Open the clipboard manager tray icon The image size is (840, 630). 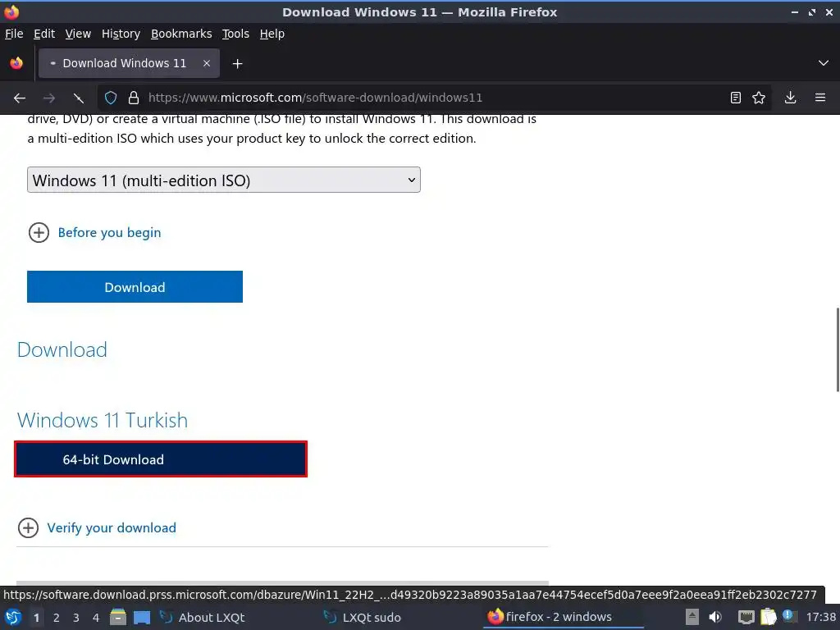tap(768, 617)
